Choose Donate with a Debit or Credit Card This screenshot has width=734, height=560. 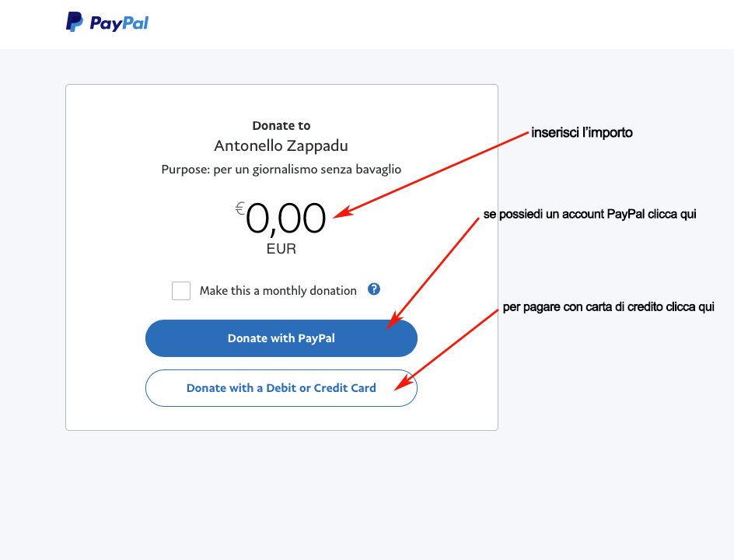pos(281,388)
